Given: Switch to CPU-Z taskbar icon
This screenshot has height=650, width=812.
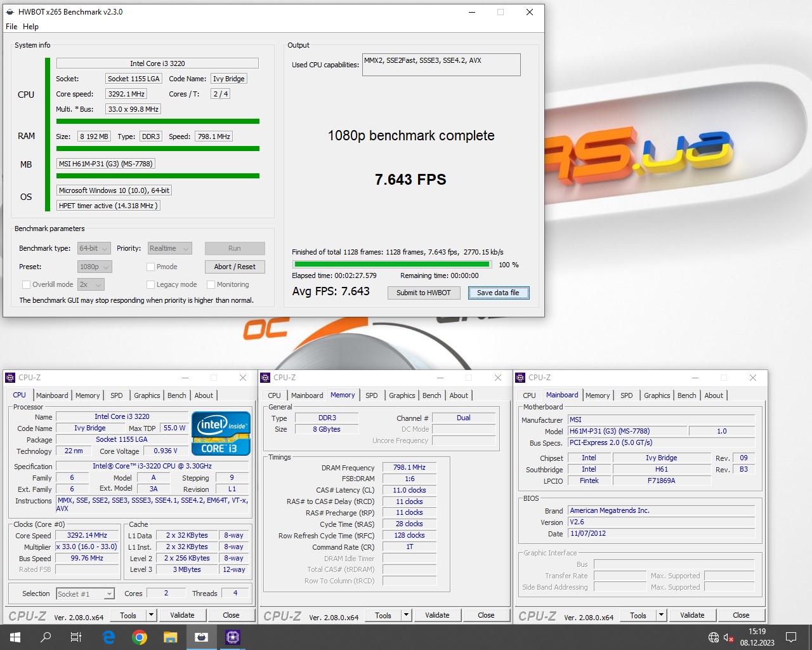Looking at the screenshot, I should pos(232,637).
